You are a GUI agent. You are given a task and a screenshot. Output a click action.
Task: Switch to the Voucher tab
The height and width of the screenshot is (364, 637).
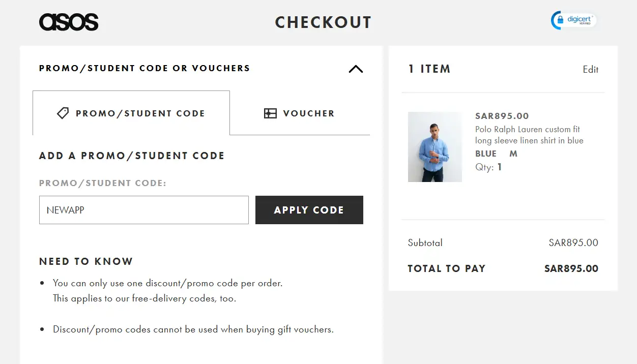pyautogui.click(x=300, y=113)
